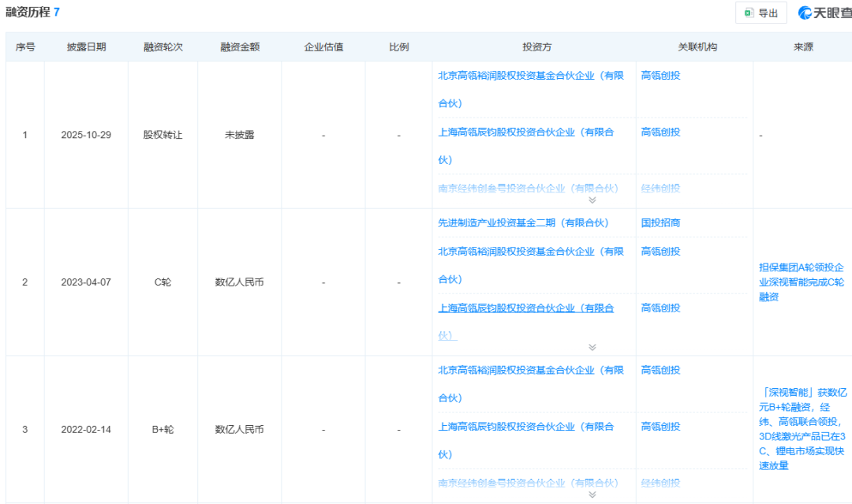Open 北京高瓴裕润 investor link in the 股权转让 row

click(x=531, y=90)
